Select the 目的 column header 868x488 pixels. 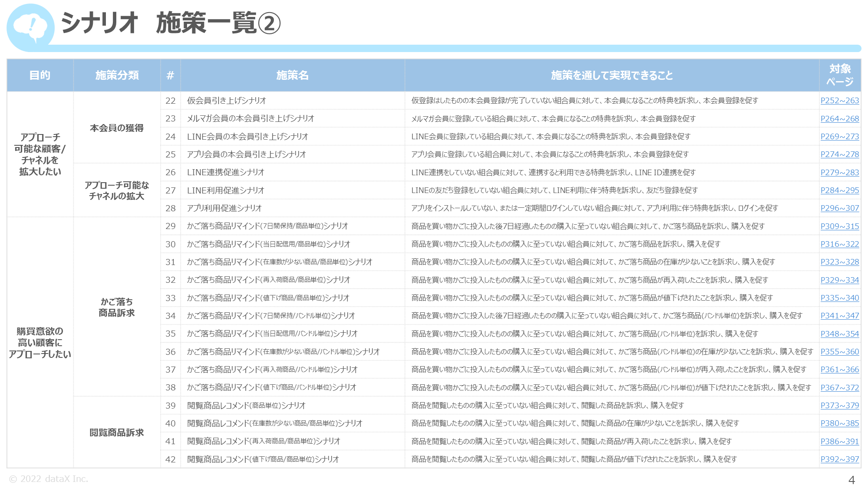tap(40, 75)
